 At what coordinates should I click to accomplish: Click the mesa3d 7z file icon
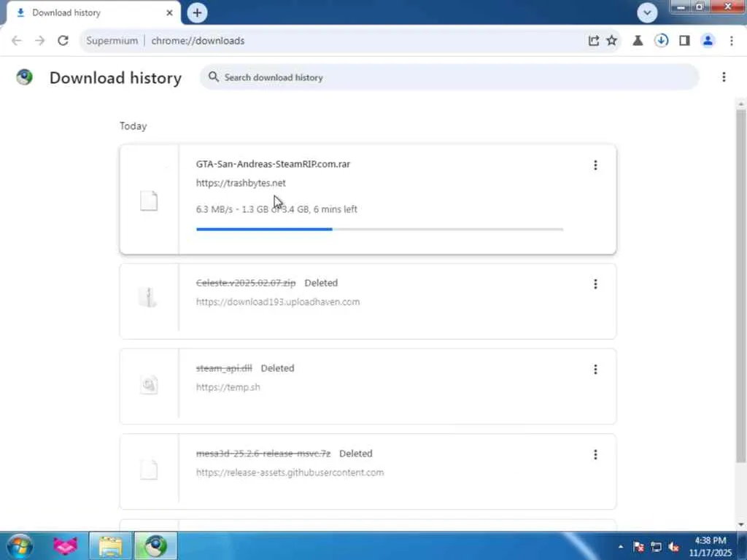149,470
